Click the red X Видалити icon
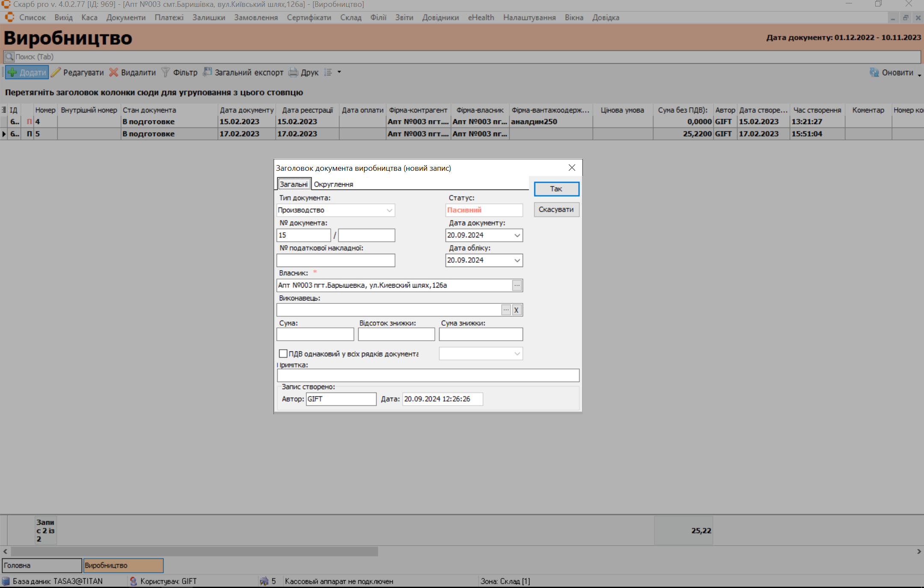This screenshot has width=924, height=588. [113, 72]
